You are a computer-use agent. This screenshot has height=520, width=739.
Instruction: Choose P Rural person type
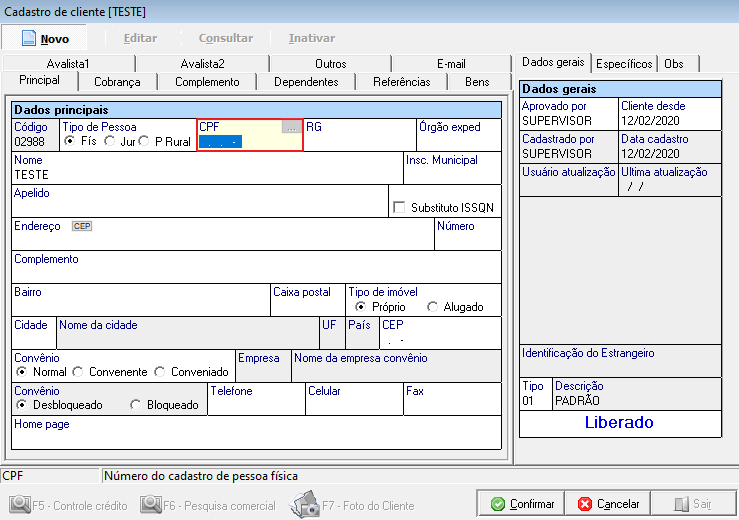(x=145, y=141)
